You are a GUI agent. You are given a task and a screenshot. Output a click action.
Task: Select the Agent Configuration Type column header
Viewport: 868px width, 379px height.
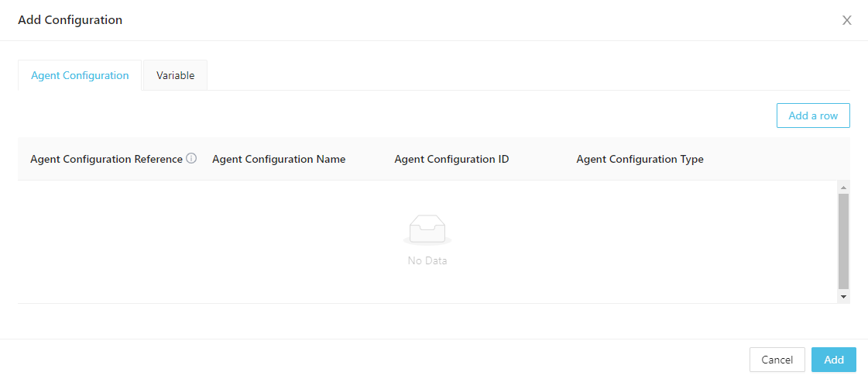[x=640, y=160]
